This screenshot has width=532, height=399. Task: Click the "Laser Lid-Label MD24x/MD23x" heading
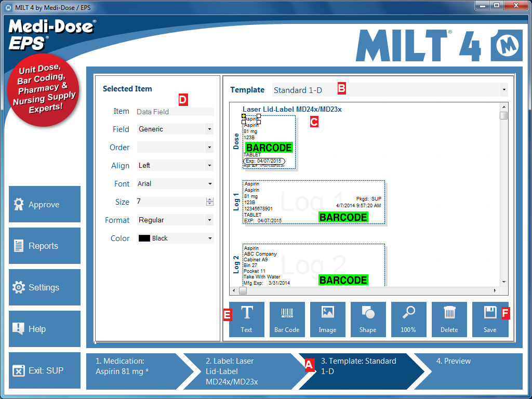[292, 109]
